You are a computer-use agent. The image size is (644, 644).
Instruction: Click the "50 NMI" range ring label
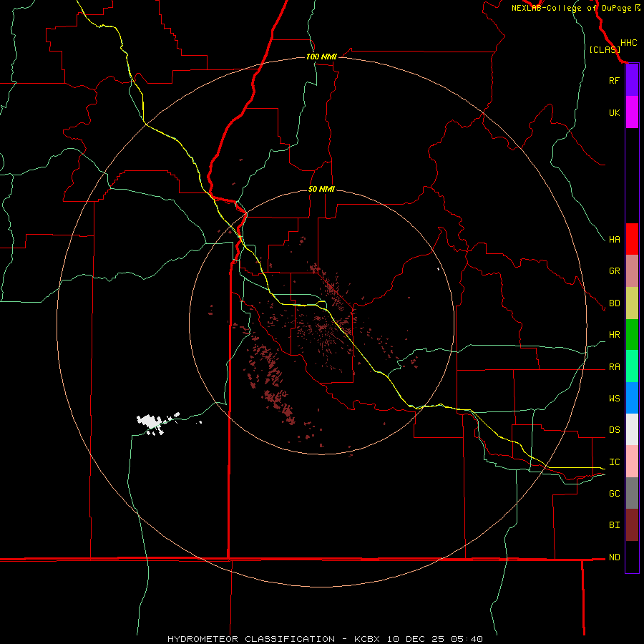click(x=321, y=189)
